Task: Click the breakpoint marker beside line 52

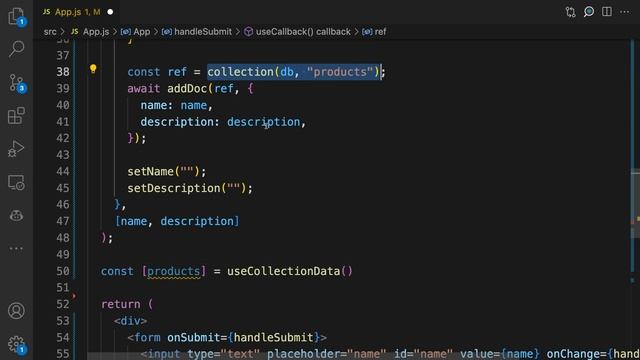Action: pyautogui.click(x=74, y=296)
